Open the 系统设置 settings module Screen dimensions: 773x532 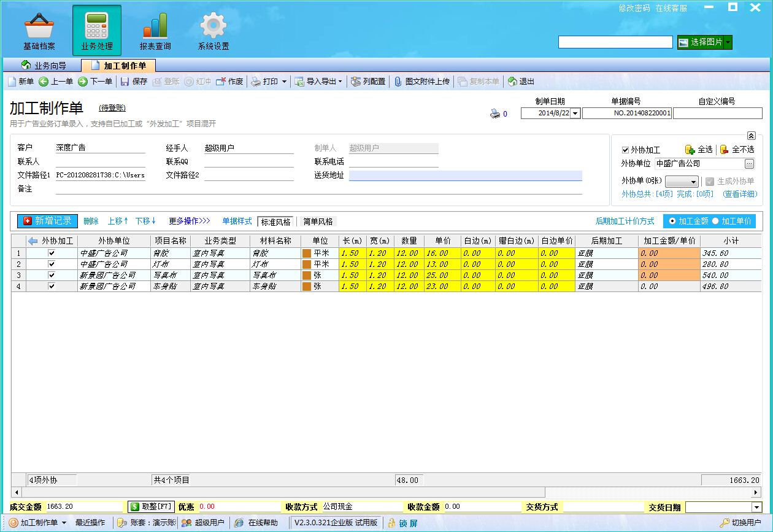tap(212, 29)
